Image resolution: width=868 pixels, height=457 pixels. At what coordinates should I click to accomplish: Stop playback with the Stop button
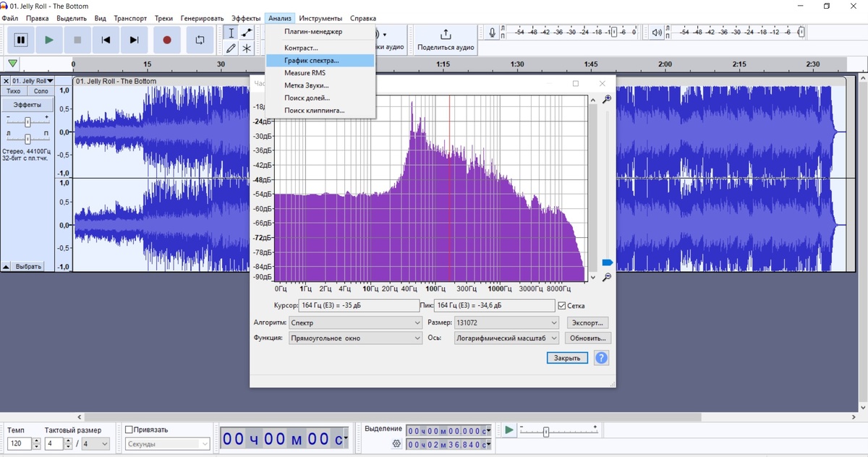coord(77,40)
